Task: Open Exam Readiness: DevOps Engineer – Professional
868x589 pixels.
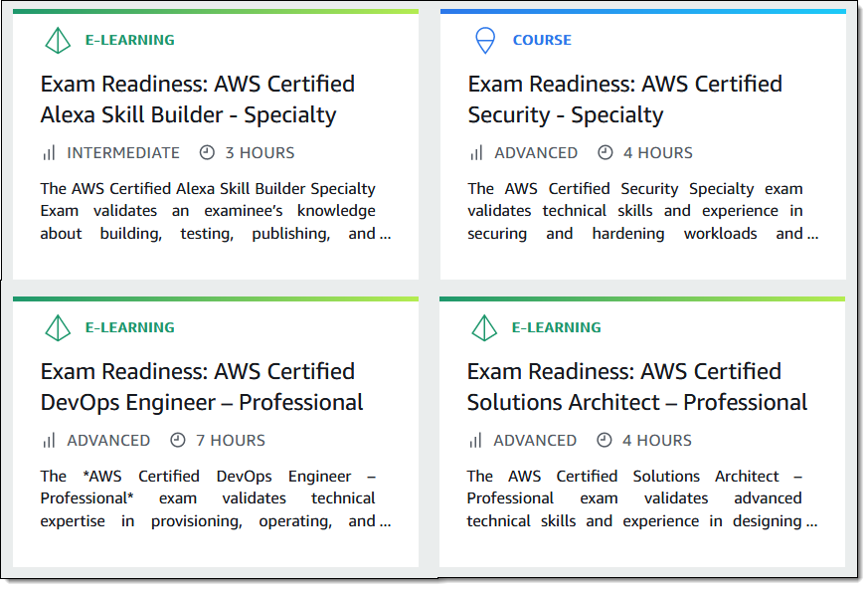Action: pos(202,387)
